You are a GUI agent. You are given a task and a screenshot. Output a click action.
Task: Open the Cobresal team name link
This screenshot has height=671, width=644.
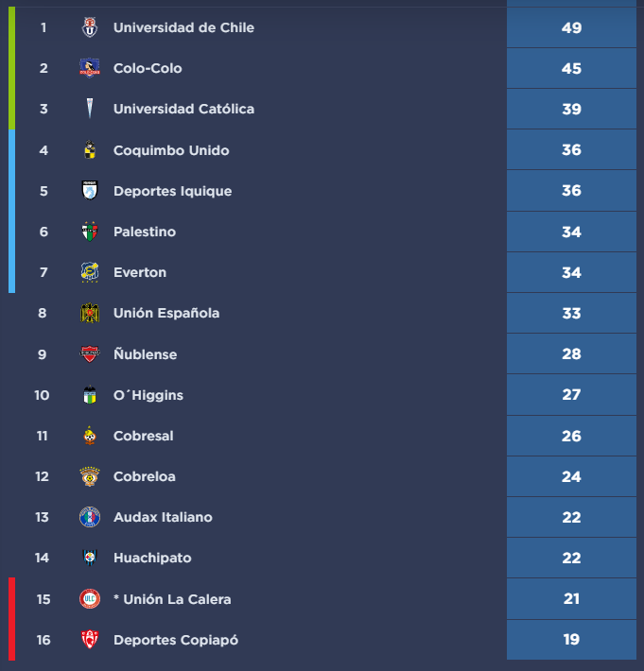pos(144,436)
